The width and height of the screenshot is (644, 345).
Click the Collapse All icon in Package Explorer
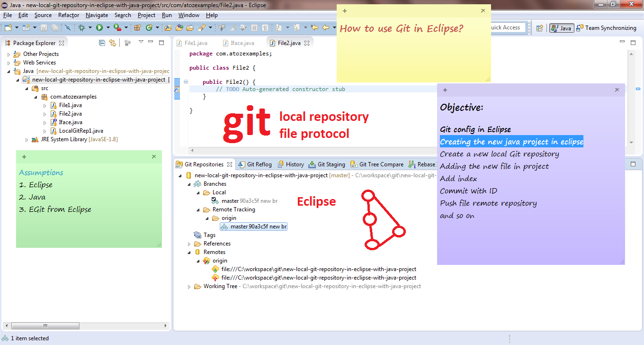coord(102,43)
